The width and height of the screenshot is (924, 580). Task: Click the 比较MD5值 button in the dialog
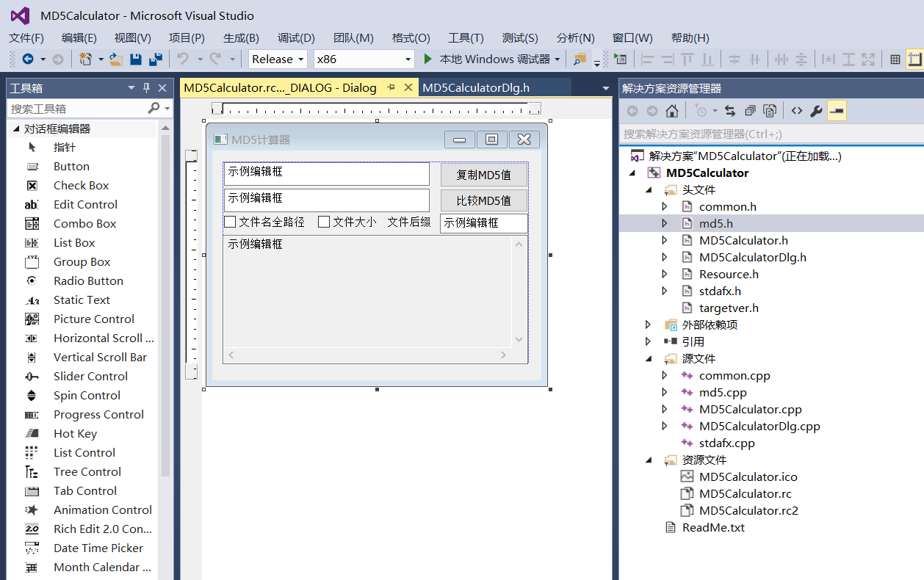point(485,200)
